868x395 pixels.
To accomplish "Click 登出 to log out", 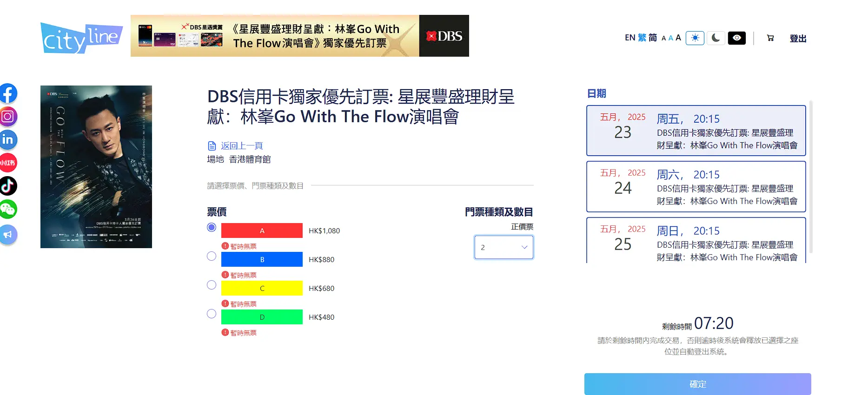I will [x=798, y=38].
